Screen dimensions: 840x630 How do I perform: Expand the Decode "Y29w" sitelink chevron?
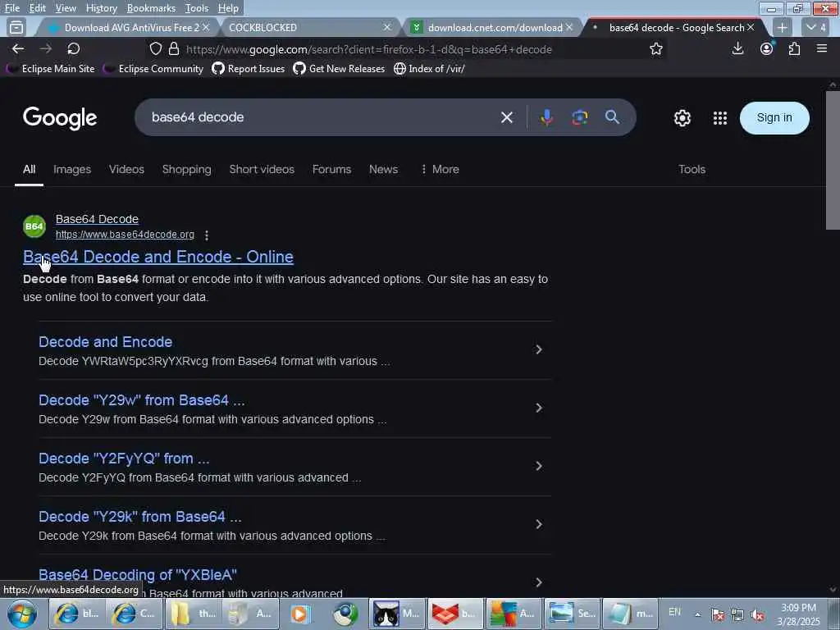click(539, 409)
